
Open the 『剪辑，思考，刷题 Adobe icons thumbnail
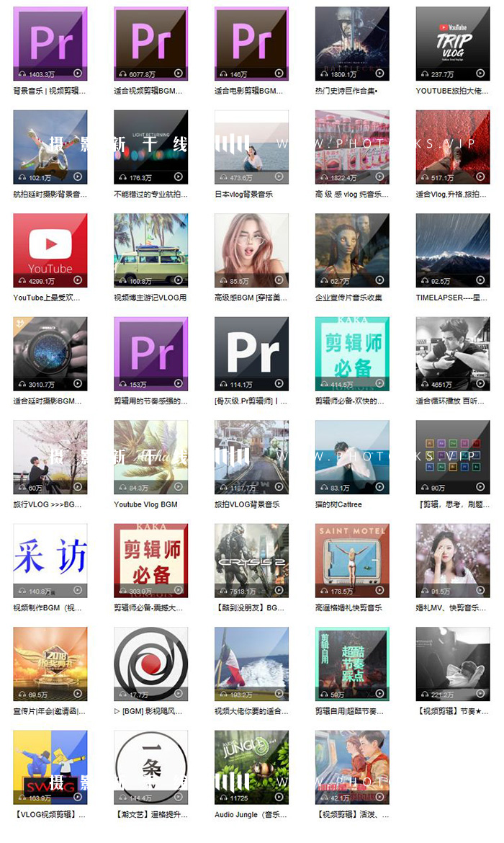(x=453, y=457)
